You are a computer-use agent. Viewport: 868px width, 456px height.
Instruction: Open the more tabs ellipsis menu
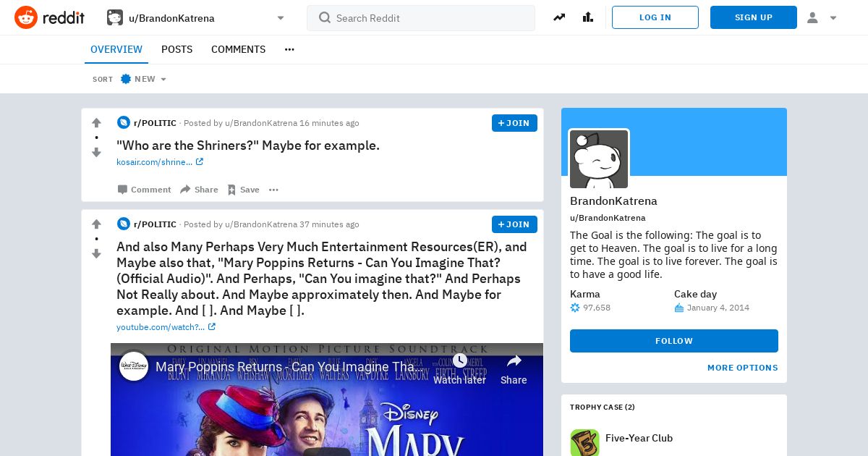click(289, 49)
